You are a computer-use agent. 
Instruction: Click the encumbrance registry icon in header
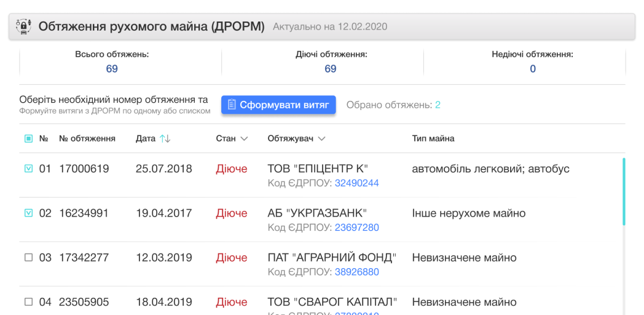tap(23, 26)
